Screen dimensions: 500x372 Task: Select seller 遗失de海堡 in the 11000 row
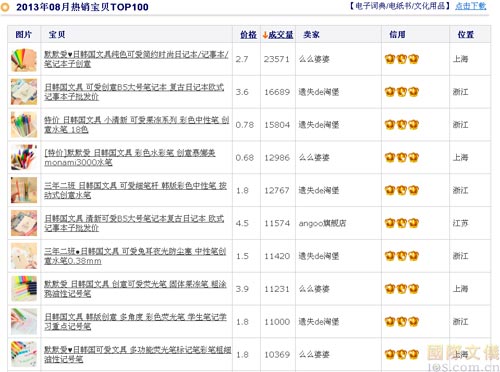click(319, 322)
